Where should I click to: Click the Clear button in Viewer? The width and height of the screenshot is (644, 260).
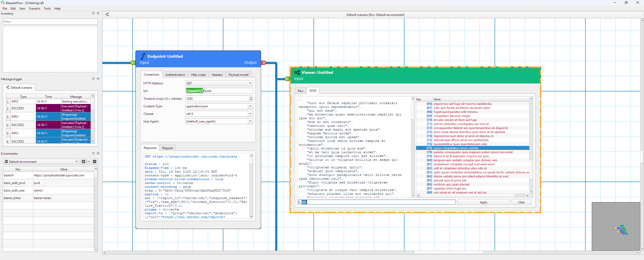pos(521,202)
